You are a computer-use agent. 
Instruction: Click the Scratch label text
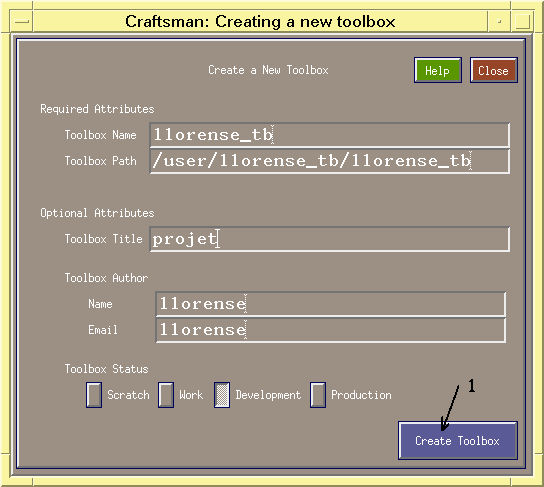click(x=128, y=395)
